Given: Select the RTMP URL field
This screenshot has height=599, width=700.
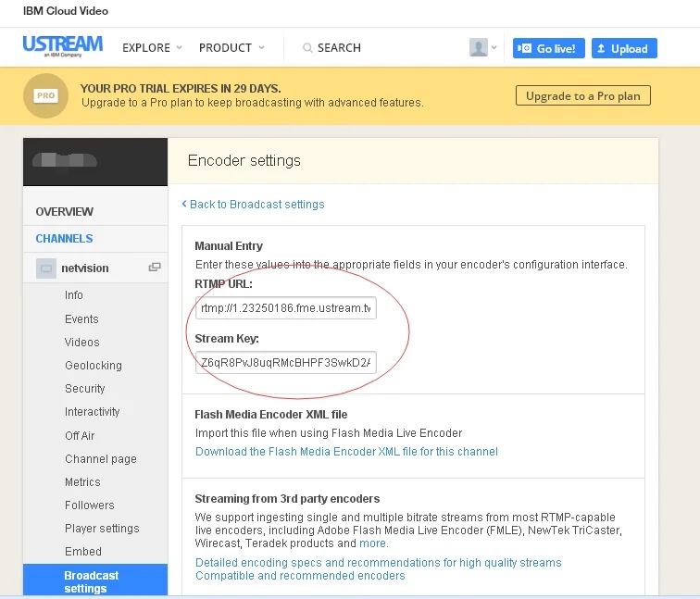Looking at the screenshot, I should [286, 308].
